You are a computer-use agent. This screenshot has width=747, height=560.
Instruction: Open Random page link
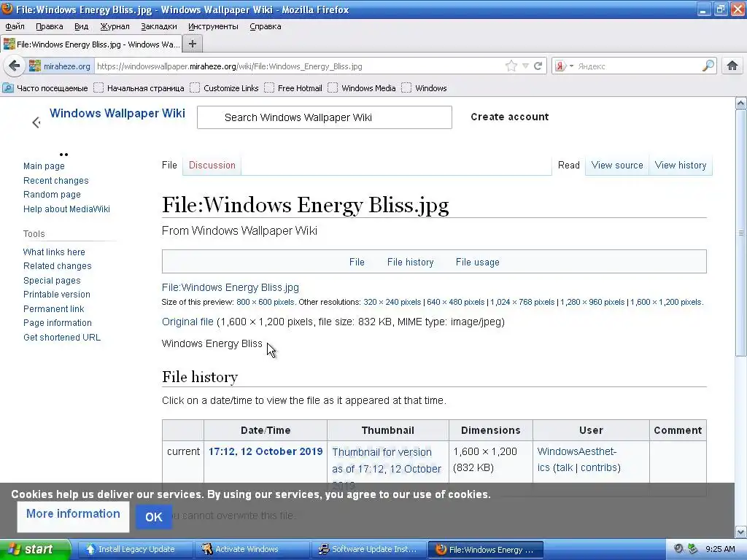[52, 194]
